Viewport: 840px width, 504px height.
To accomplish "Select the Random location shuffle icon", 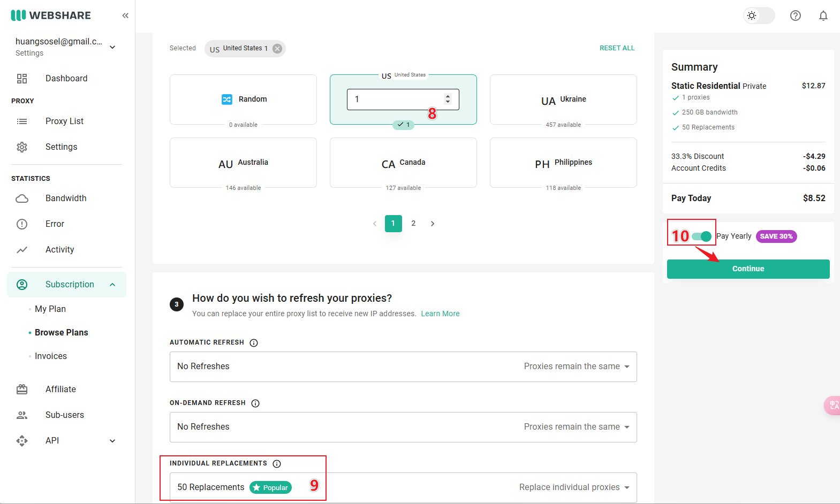I will pos(227,100).
